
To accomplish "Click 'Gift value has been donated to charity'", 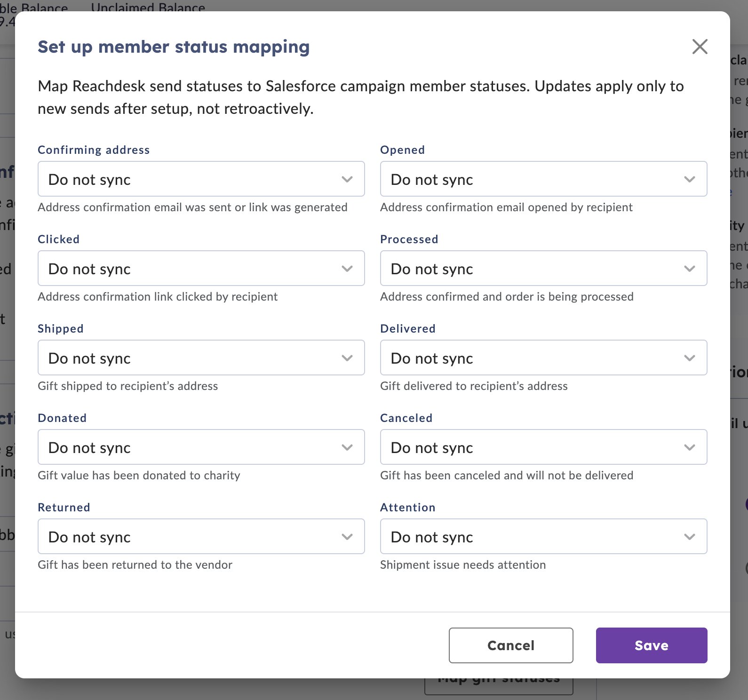I will tap(139, 476).
